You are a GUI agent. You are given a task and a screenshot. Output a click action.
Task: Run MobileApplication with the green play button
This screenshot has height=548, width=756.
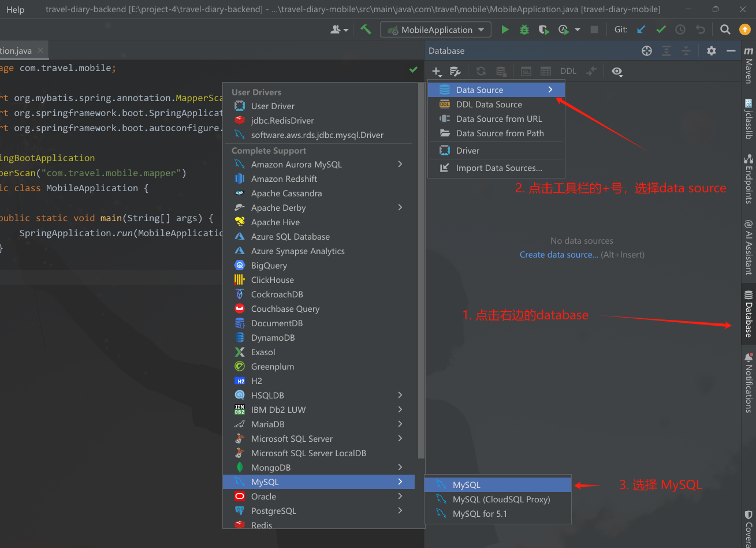pyautogui.click(x=505, y=29)
